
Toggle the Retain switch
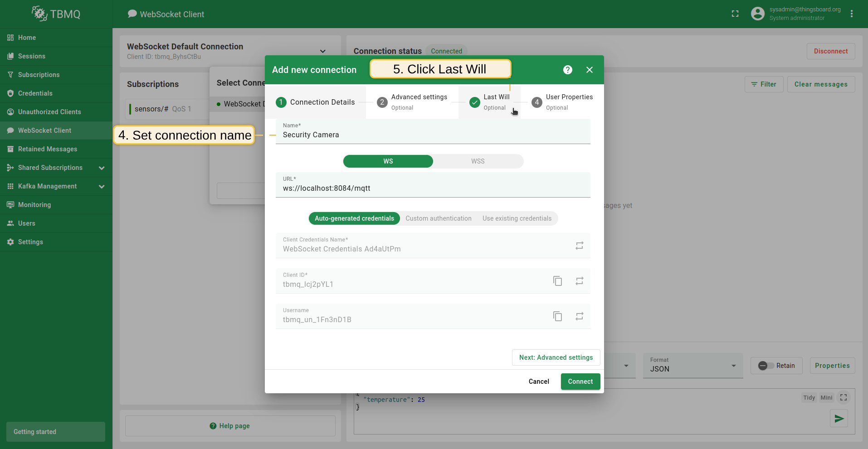pos(766,366)
